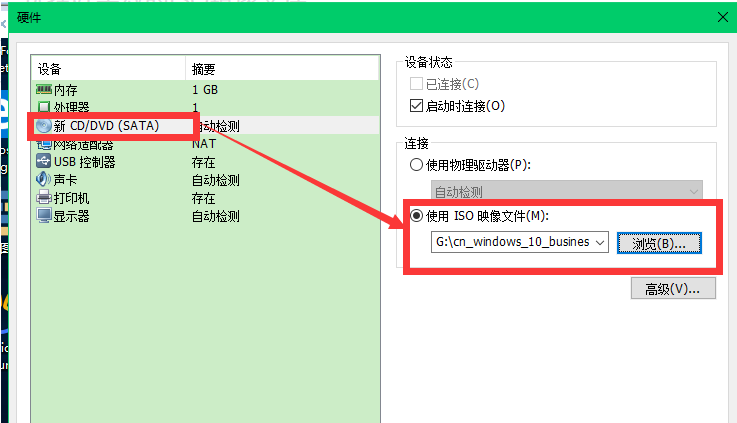Choose use physical drive (使用物理驱动器) radio button
The image size is (737, 423).
[417, 165]
